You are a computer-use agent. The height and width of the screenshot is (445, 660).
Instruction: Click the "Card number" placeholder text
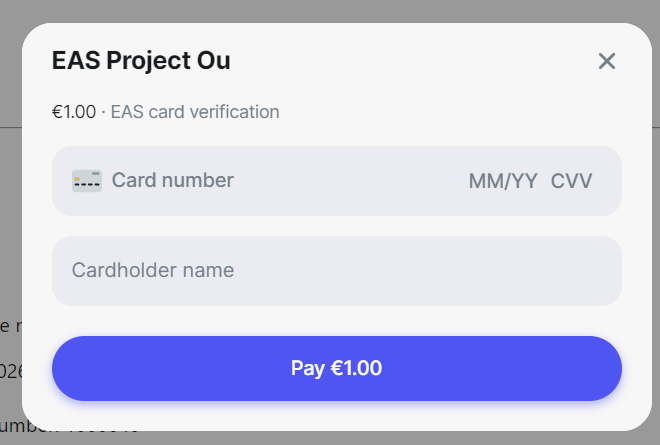173,181
